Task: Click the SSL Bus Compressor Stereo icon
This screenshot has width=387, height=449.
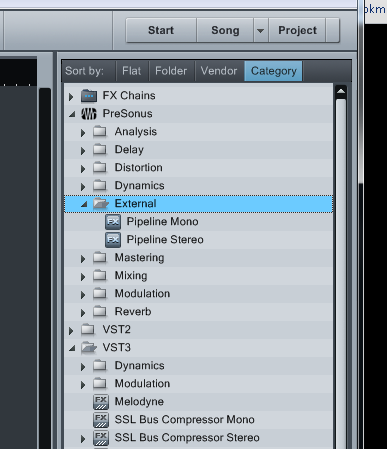Action: point(101,438)
